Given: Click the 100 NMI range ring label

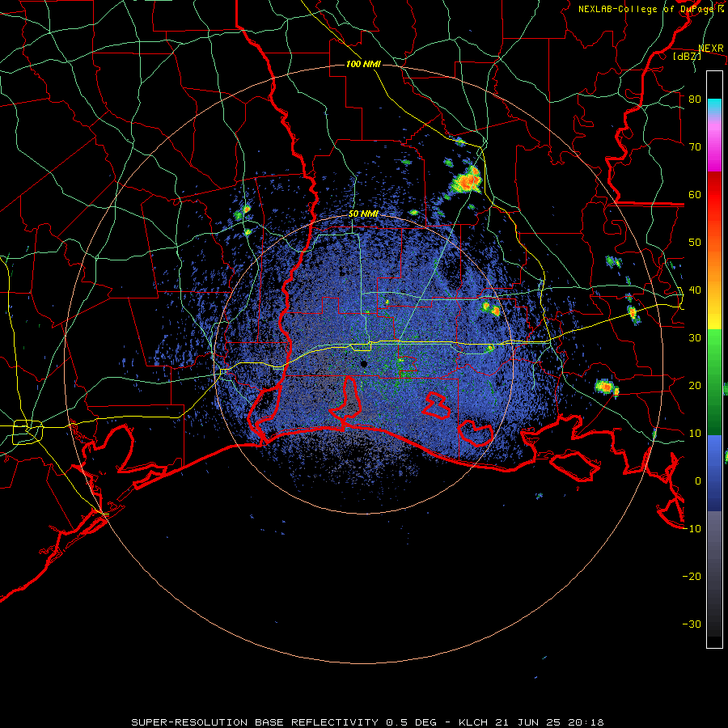Looking at the screenshot, I should [363, 64].
